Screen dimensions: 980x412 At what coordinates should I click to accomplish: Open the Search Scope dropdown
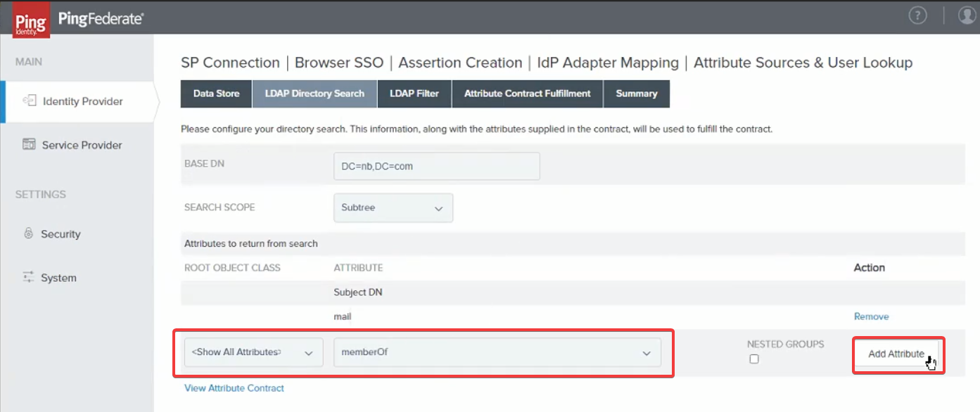(x=393, y=207)
